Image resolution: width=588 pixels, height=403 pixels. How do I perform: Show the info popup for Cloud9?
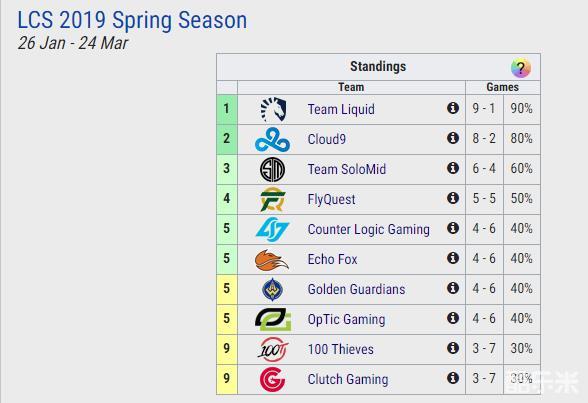tap(453, 138)
